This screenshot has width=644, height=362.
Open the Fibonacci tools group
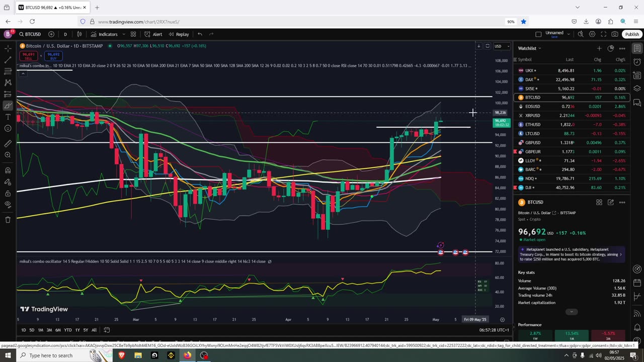click(x=8, y=71)
